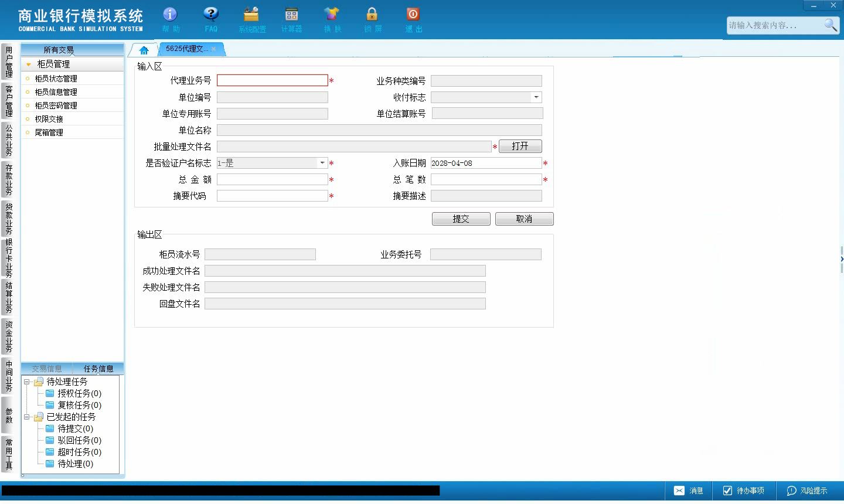Open 尾箱管理 menu item
The height and width of the screenshot is (504, 844).
tap(73, 132)
